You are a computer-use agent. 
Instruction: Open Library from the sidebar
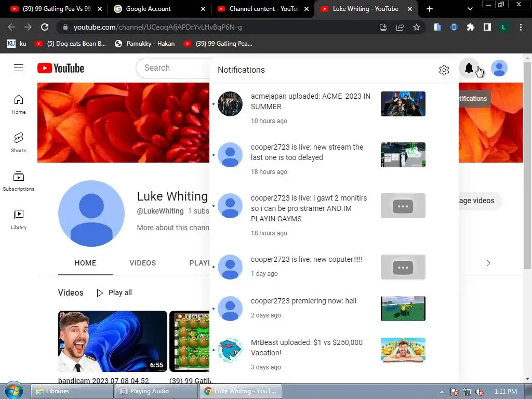coord(19,219)
